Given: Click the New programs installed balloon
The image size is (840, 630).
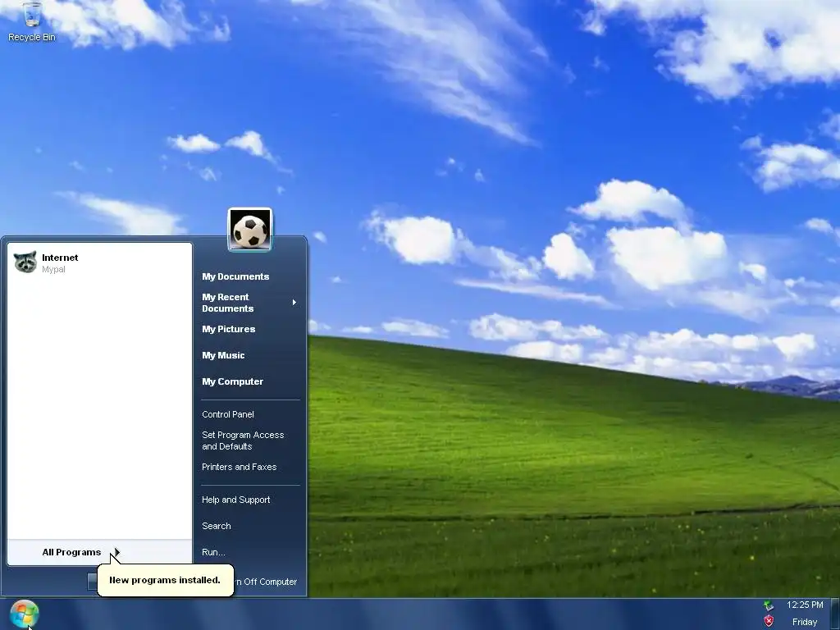Looking at the screenshot, I should [165, 580].
